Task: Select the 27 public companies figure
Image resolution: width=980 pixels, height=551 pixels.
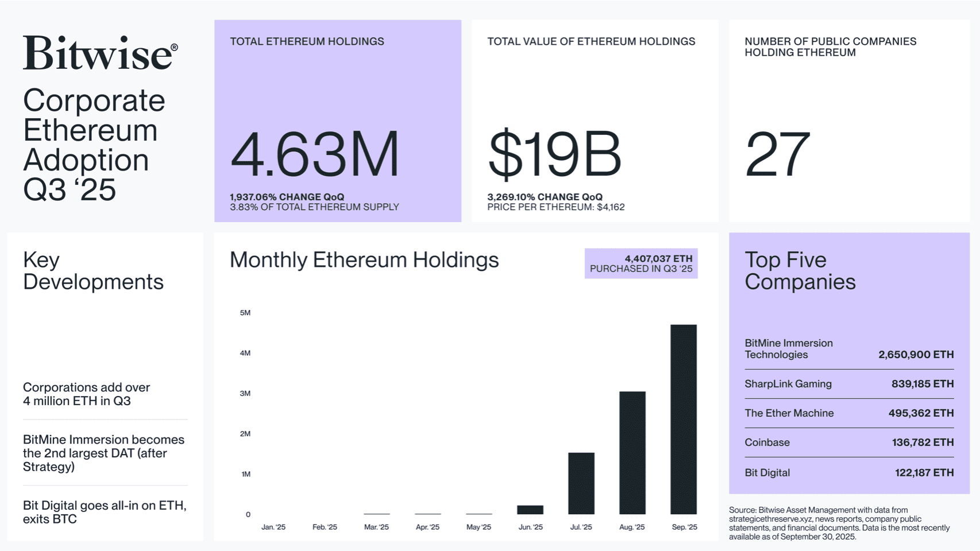Action: (x=777, y=154)
